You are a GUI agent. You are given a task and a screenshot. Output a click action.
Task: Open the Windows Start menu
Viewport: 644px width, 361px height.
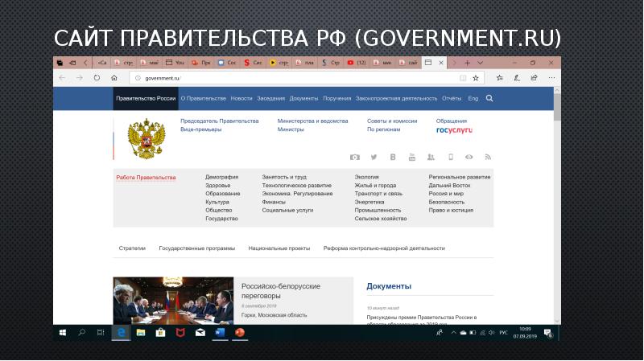(x=63, y=333)
